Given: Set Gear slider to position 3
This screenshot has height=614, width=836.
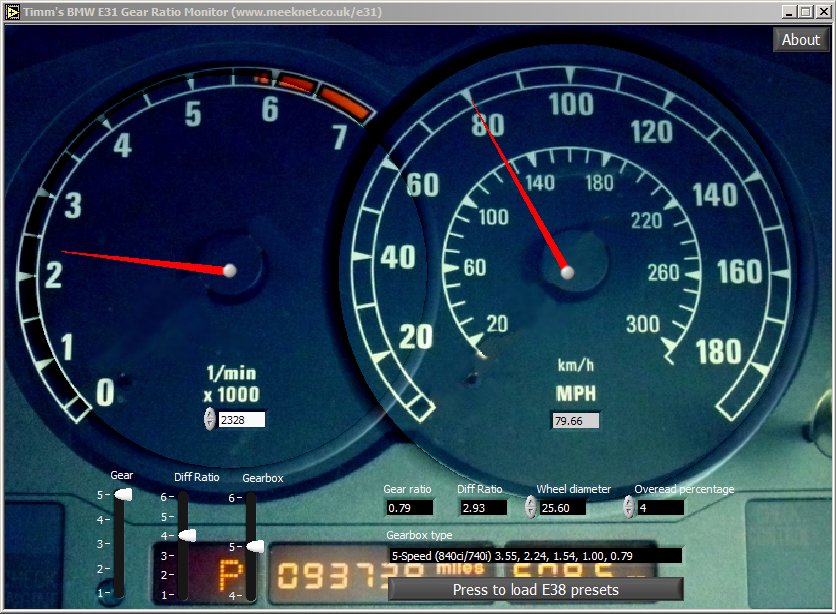Looking at the screenshot, I should pos(119,544).
